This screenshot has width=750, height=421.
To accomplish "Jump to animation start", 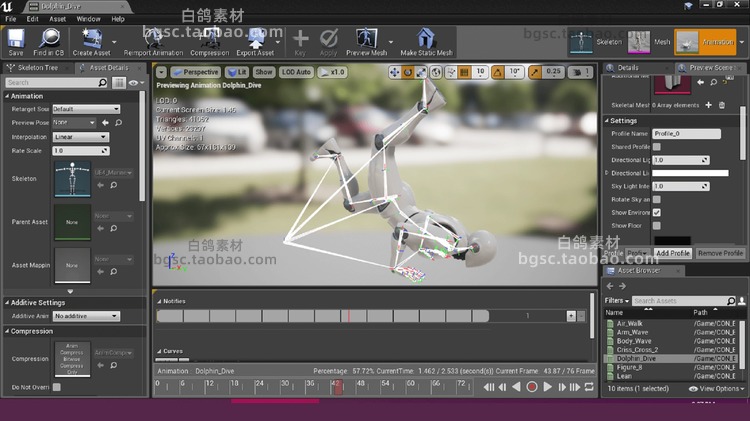I will (488, 387).
